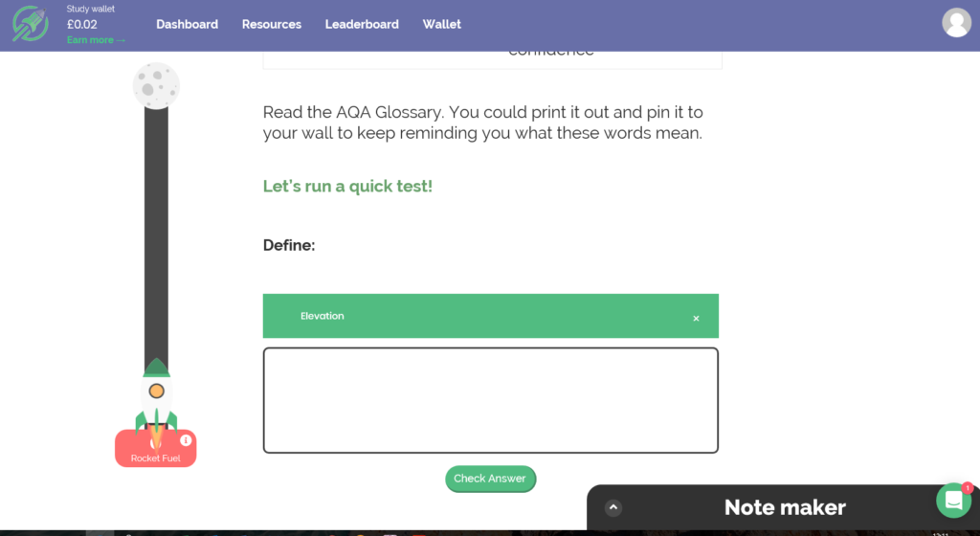Open Rocket Fuel info icon
Screen dimensions: 980x536
[186, 440]
